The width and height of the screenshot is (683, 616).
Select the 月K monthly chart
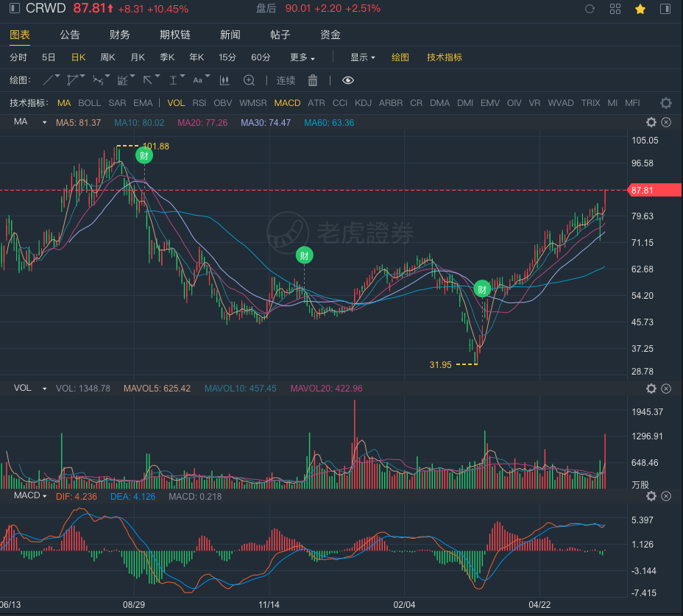(138, 57)
